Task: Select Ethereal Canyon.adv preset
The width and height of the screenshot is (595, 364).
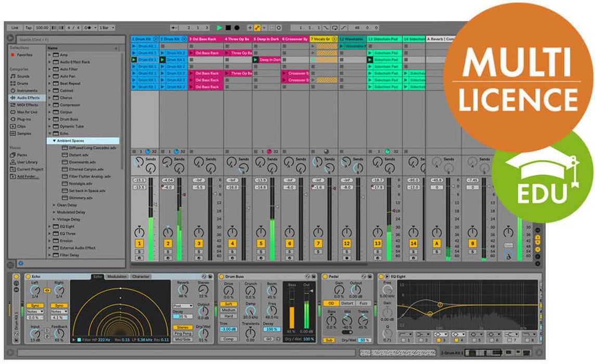Action: [x=83, y=170]
